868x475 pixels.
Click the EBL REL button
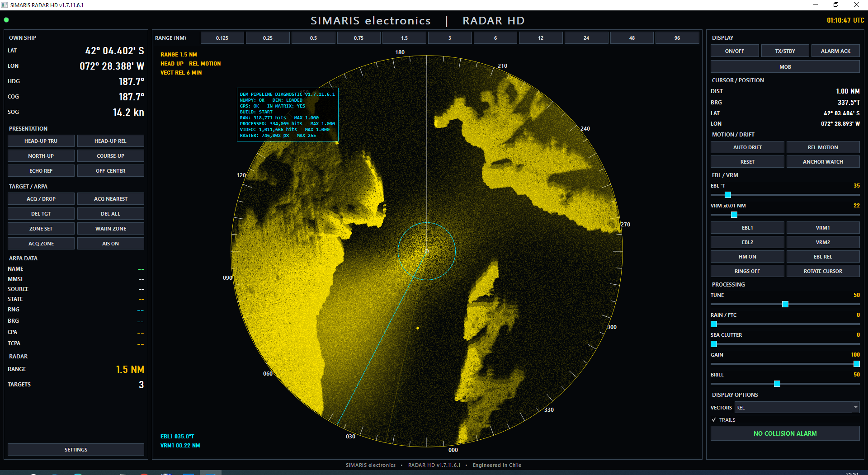point(823,257)
